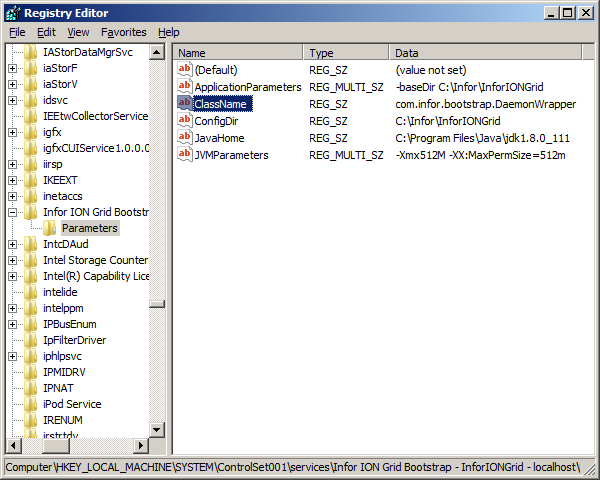Viewport: 600px width, 480px height.
Task: Open the View menu
Action: [78, 32]
